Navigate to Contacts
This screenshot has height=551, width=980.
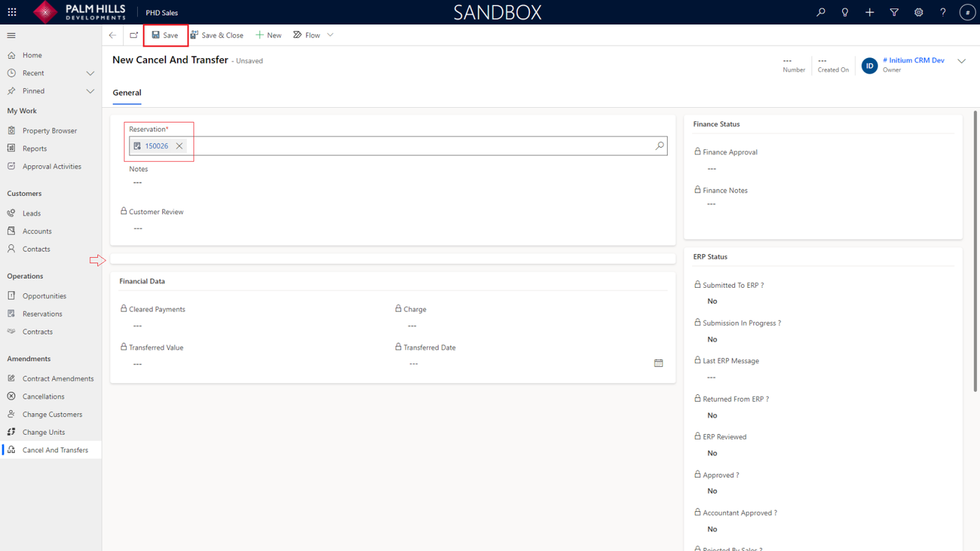pos(50,249)
